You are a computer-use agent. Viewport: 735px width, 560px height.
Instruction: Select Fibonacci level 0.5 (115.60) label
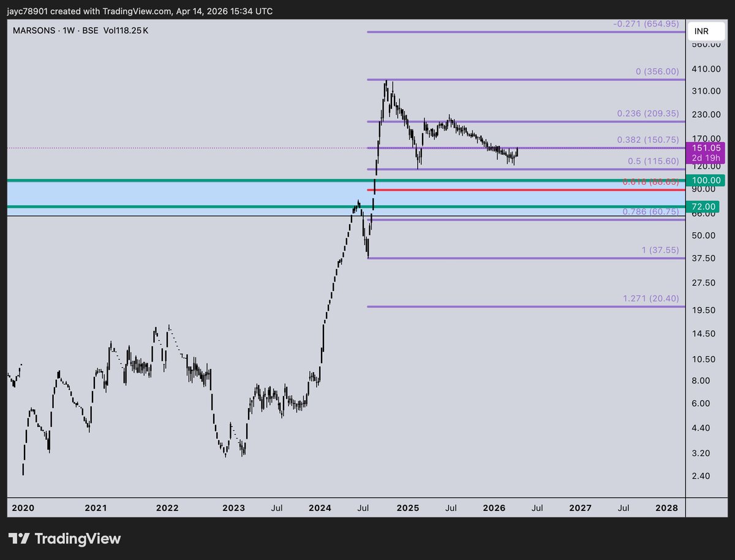pyautogui.click(x=654, y=161)
